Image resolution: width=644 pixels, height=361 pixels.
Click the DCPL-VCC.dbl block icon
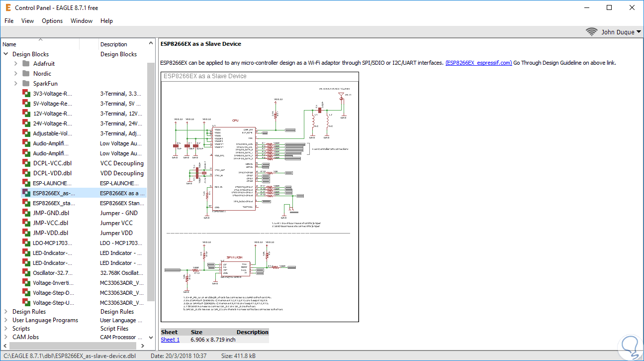(x=26, y=163)
